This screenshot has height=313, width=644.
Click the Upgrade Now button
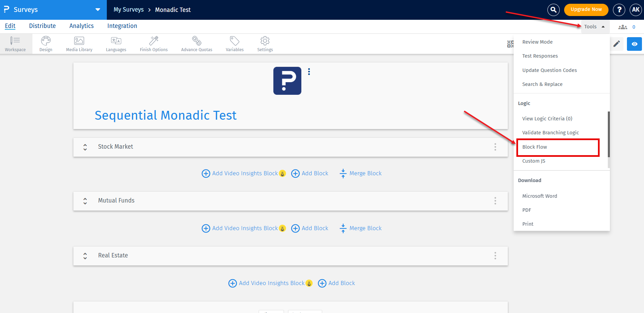586,10
